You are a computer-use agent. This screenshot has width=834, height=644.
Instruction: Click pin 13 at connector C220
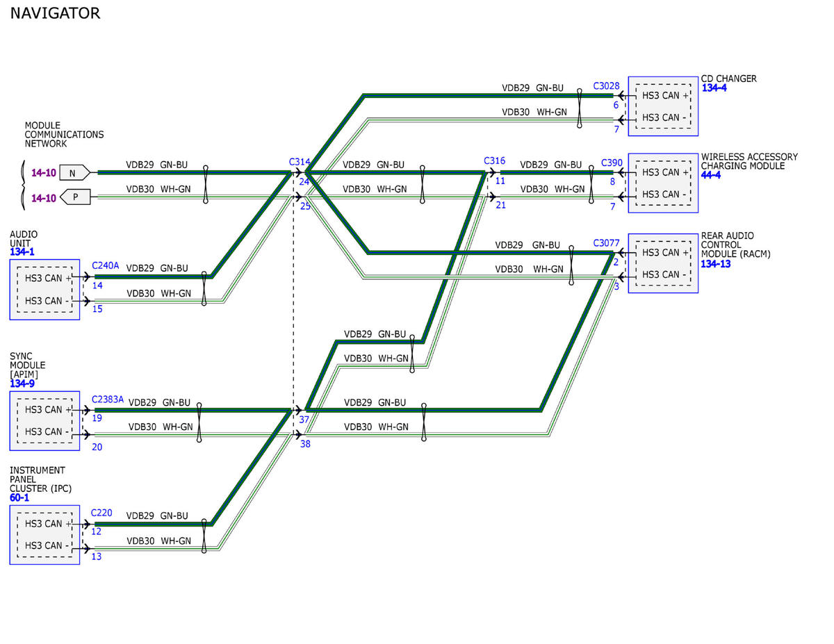coord(97,556)
